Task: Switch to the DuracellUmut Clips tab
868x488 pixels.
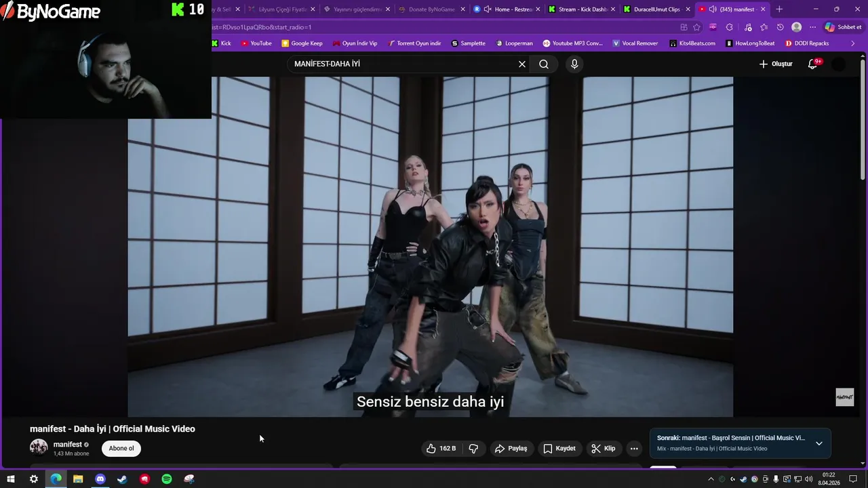Action: [x=657, y=9]
